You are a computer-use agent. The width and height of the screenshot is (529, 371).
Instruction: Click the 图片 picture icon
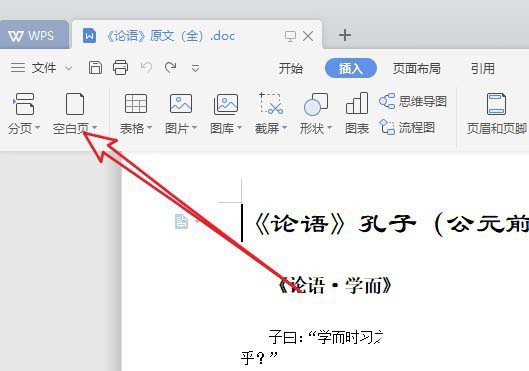(181, 104)
